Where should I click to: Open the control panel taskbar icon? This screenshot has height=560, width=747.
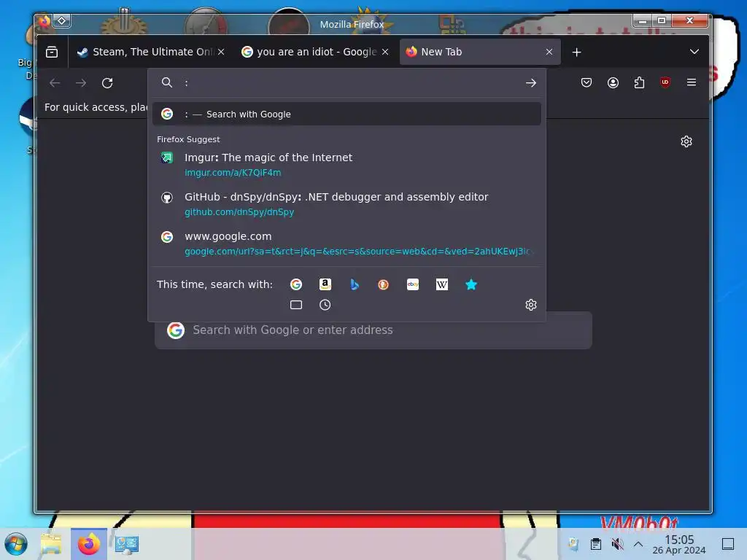click(127, 544)
